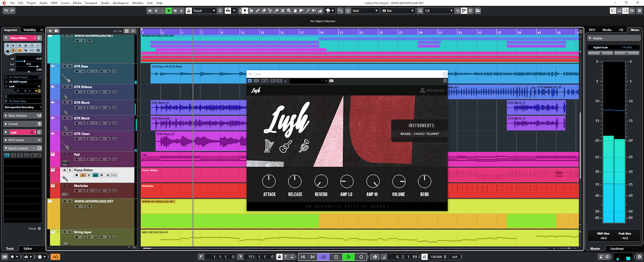Click the harp icon in Lush
This screenshot has width=644, height=262.
click(x=269, y=146)
